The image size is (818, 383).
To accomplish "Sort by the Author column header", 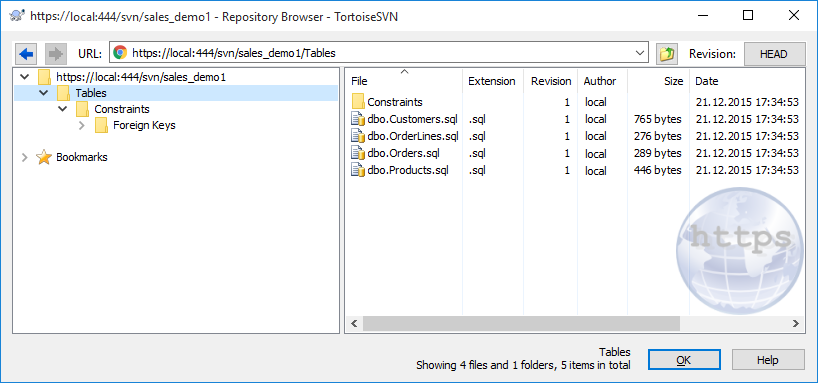I will click(x=603, y=81).
